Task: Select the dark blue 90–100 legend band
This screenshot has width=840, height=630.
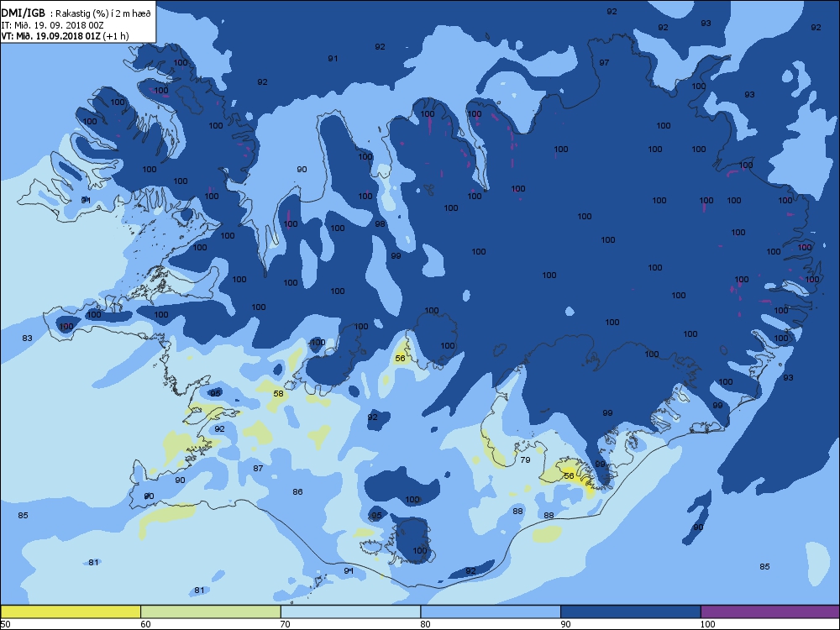Action: click(631, 612)
